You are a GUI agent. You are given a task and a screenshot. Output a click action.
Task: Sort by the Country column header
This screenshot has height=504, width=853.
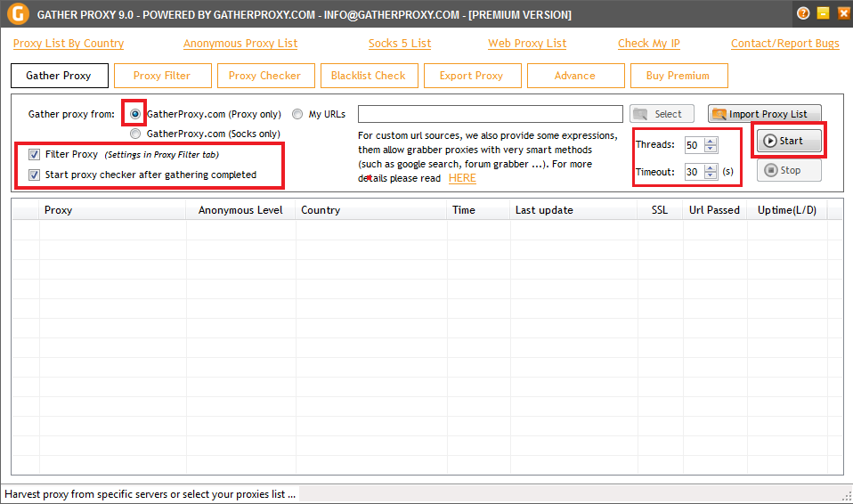point(371,210)
